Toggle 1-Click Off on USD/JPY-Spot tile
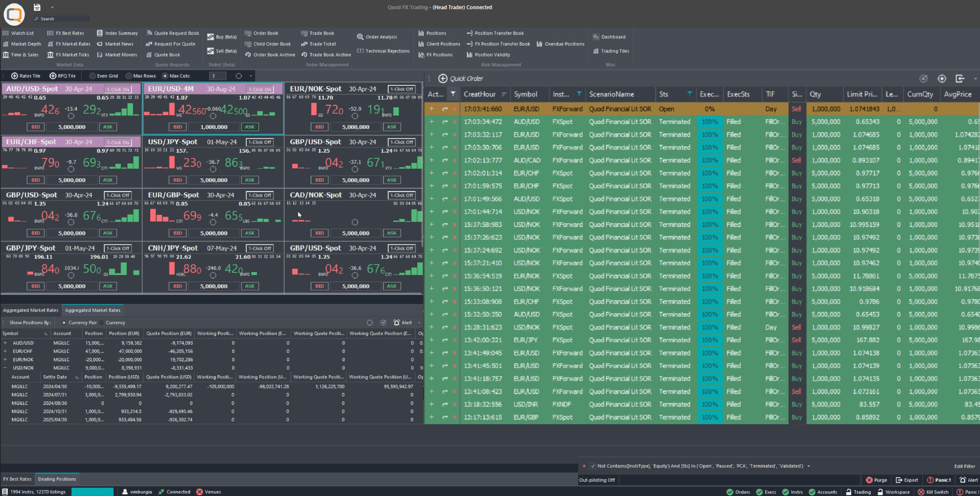The image size is (980, 496). [260, 142]
